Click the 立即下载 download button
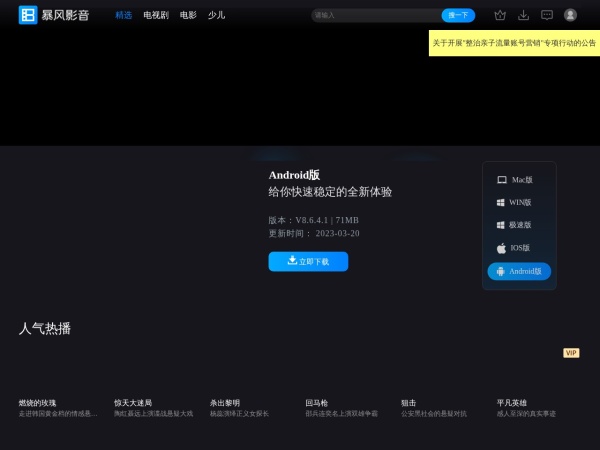The width and height of the screenshot is (600, 450). [308, 261]
